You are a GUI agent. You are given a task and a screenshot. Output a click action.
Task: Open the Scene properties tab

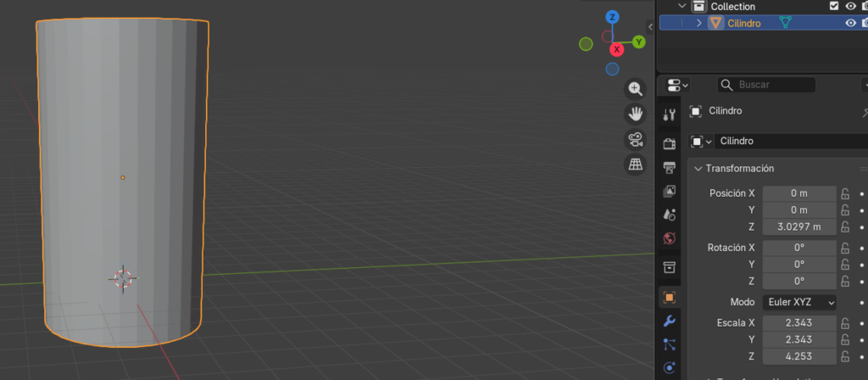point(670,215)
